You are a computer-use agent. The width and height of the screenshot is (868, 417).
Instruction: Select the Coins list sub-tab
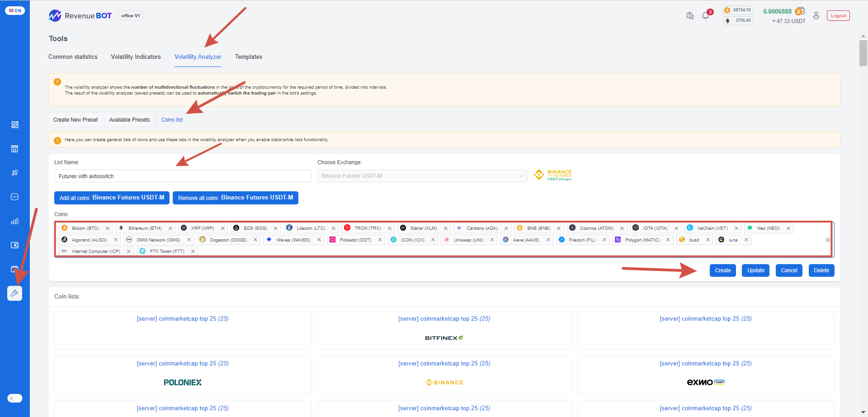coord(172,120)
